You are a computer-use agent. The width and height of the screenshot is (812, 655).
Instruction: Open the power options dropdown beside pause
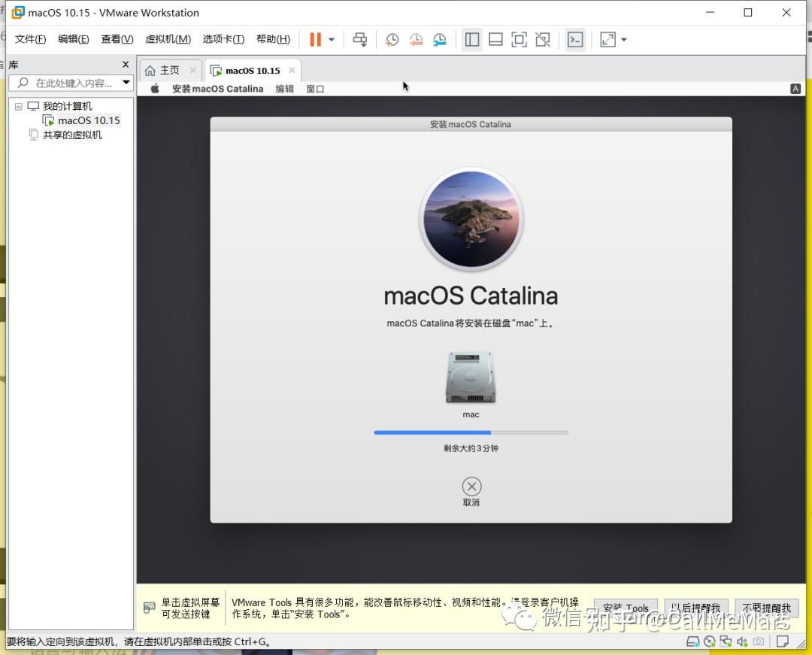[x=332, y=39]
